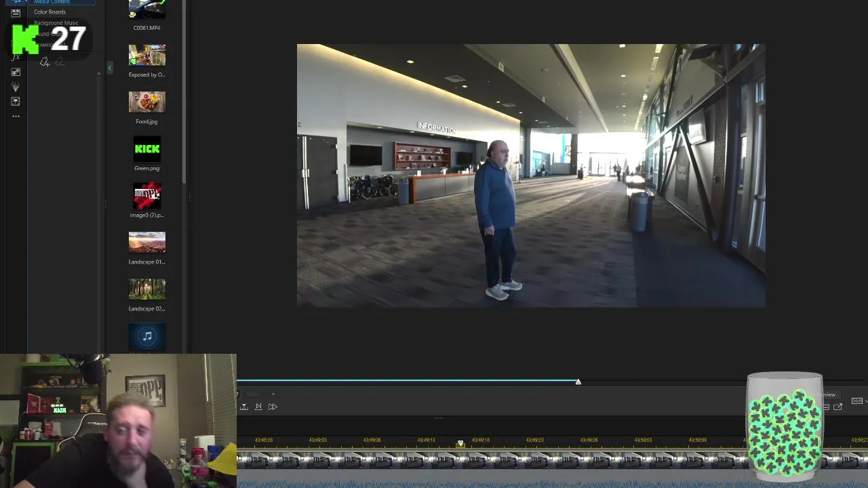Open the room icon above the three dots
This screenshot has height=488, width=868.
click(x=16, y=102)
